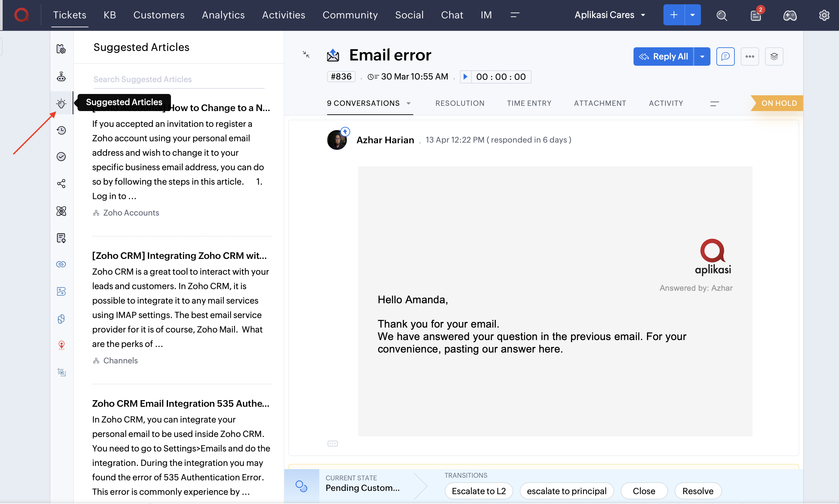Click Escalate to L2 transition
This screenshot has width=839, height=504.
(478, 491)
